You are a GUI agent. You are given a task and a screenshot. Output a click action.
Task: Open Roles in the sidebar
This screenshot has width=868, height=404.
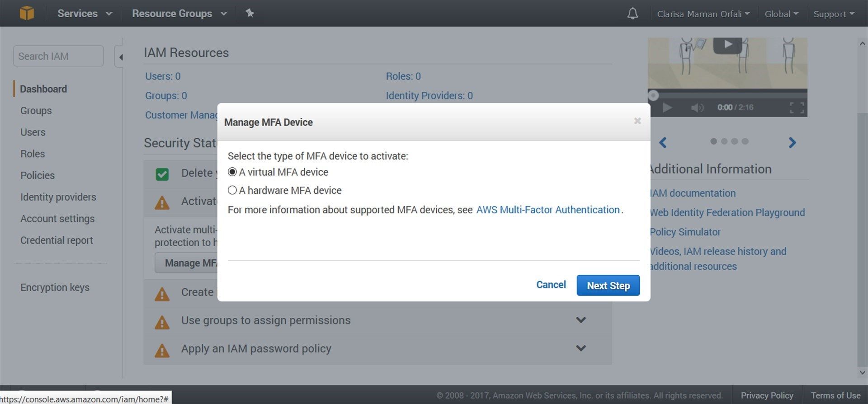(x=33, y=154)
